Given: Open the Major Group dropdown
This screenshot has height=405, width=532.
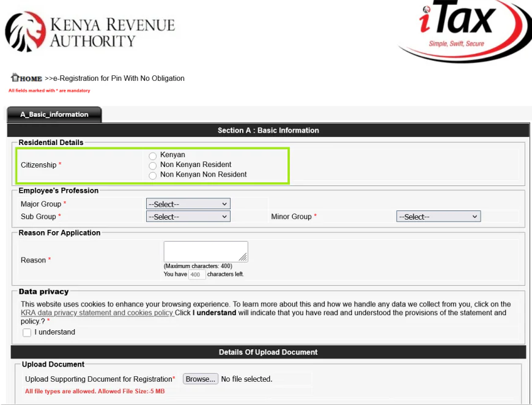Looking at the screenshot, I should (x=188, y=204).
